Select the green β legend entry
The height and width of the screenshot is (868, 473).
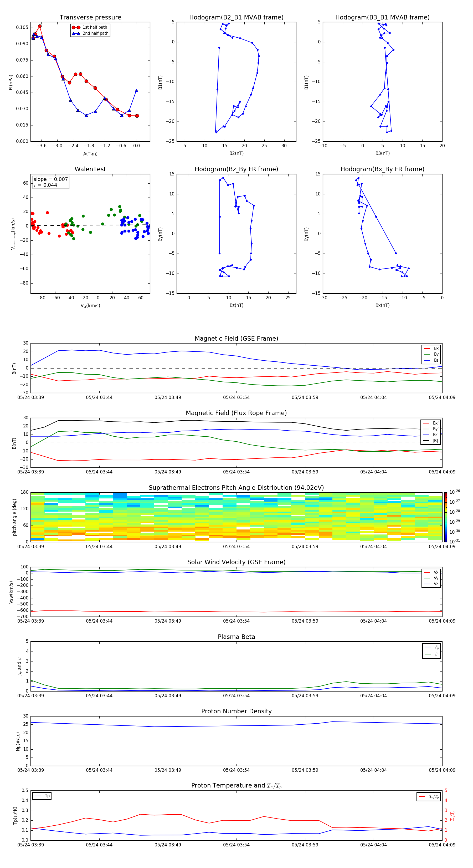431,654
